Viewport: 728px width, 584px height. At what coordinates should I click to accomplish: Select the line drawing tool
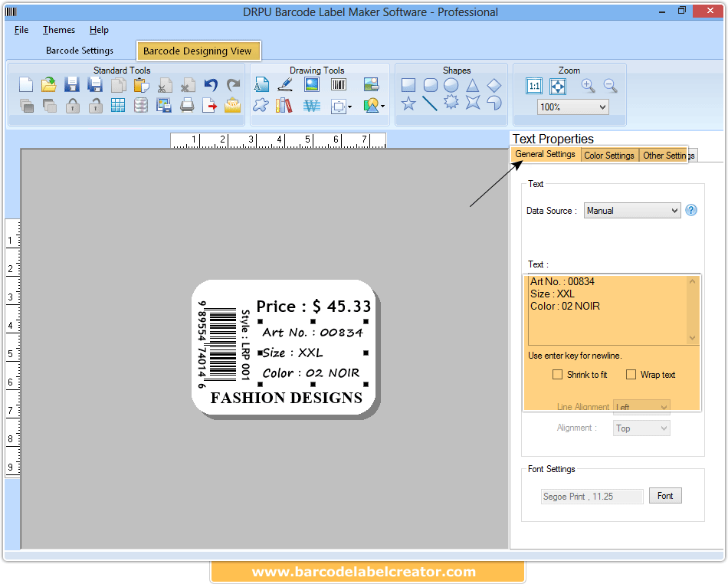coord(429,103)
